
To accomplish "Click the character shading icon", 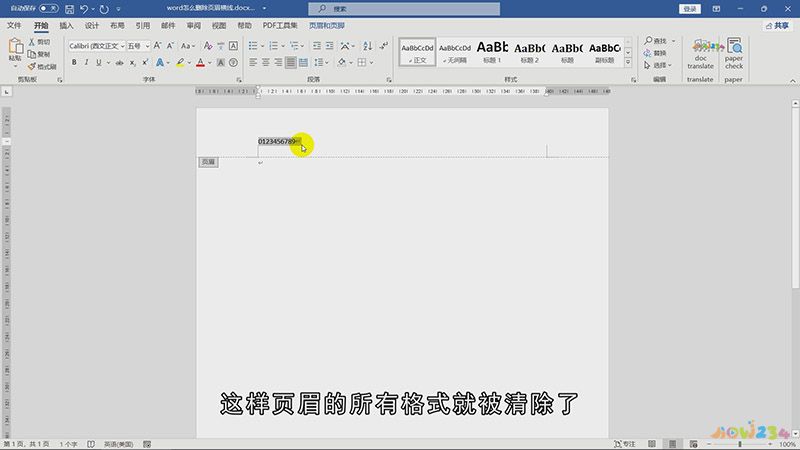I will (220, 63).
